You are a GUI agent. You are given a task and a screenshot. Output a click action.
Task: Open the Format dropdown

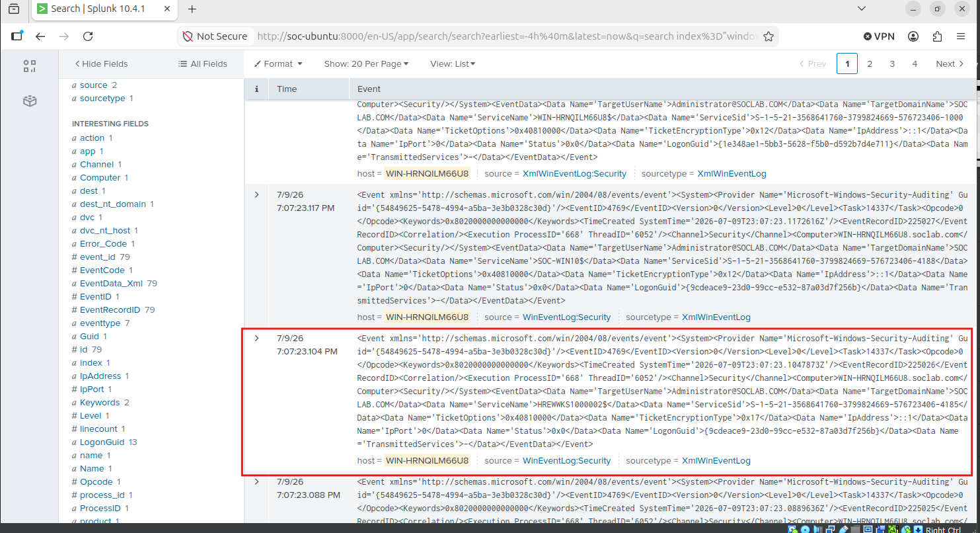click(x=278, y=63)
